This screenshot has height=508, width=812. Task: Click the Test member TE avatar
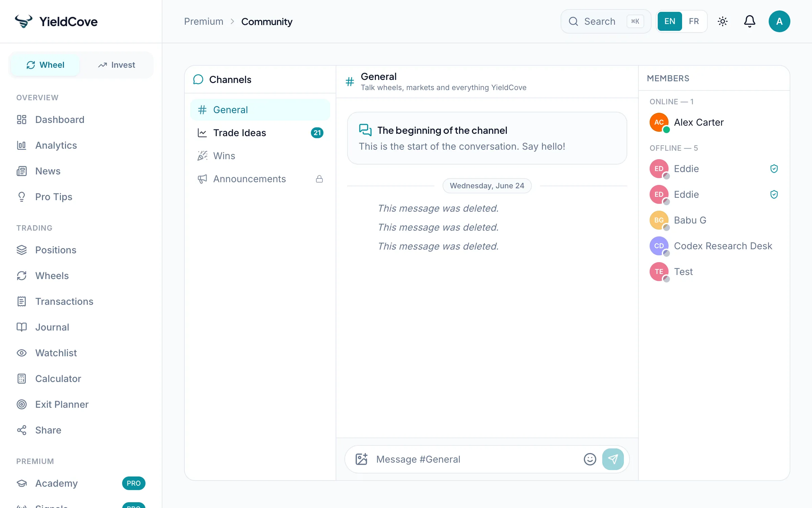(x=659, y=272)
